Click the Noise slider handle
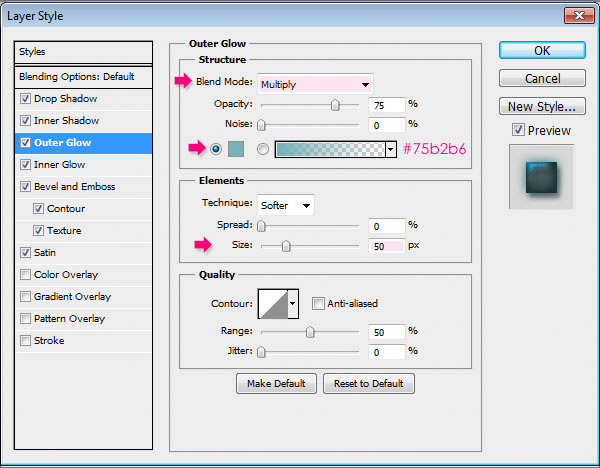This screenshot has width=600, height=468. (x=261, y=125)
